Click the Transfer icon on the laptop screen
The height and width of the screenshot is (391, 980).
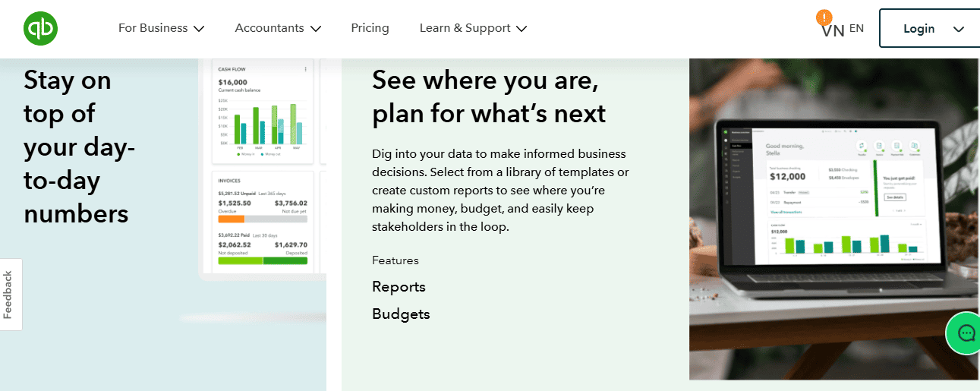coord(862,146)
